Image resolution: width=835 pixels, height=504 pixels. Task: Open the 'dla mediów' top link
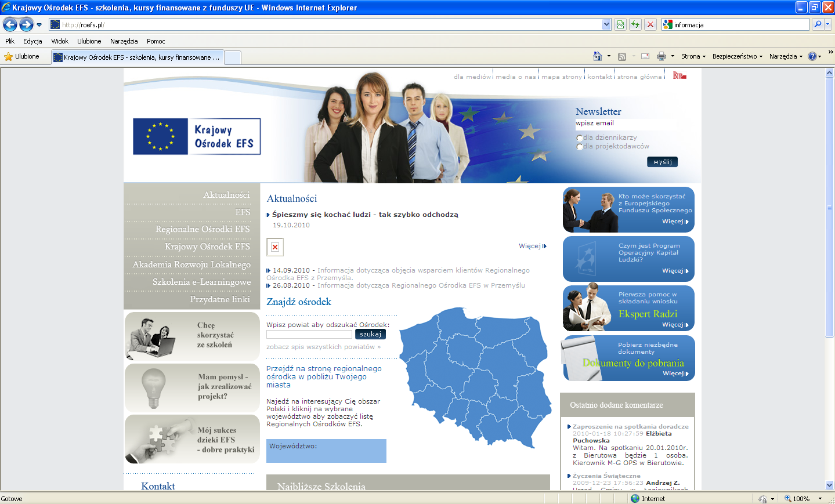tap(472, 77)
